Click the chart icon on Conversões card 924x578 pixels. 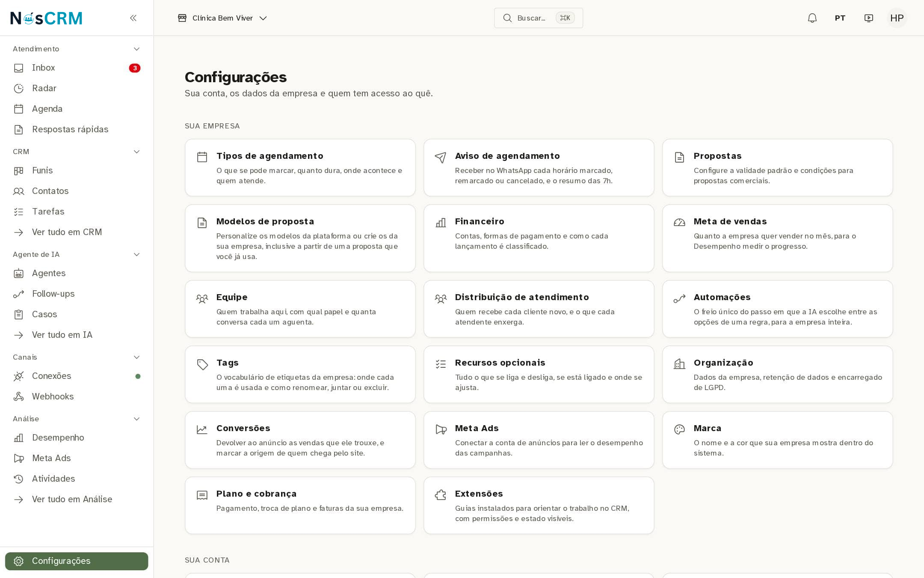pos(202,429)
